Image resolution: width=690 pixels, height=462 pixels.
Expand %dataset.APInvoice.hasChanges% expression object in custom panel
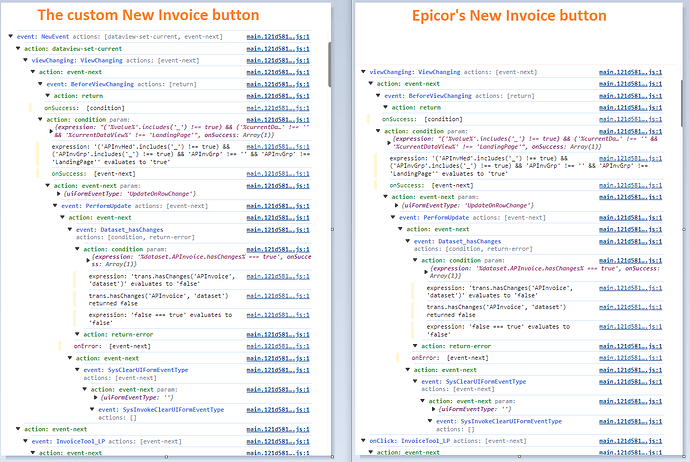pos(88,260)
